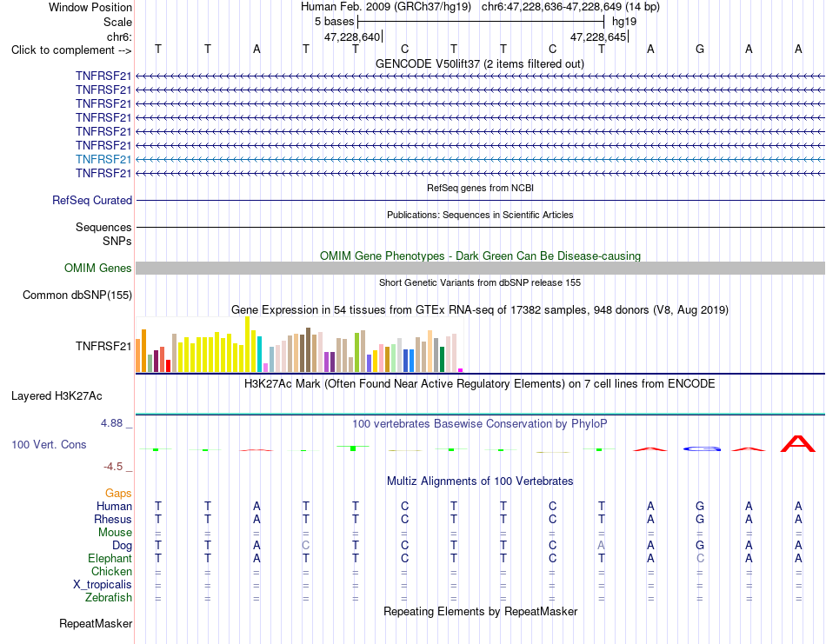Click the '100 vertebrates Basewise Conservation by PhyloP' title
This screenshot has width=826, height=644.
coord(479,424)
